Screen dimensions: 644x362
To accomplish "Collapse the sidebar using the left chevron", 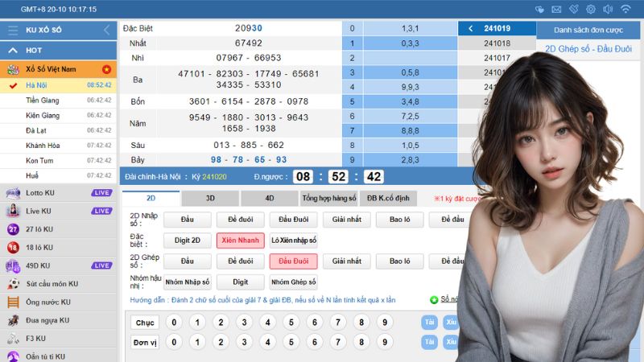I will (106, 30).
